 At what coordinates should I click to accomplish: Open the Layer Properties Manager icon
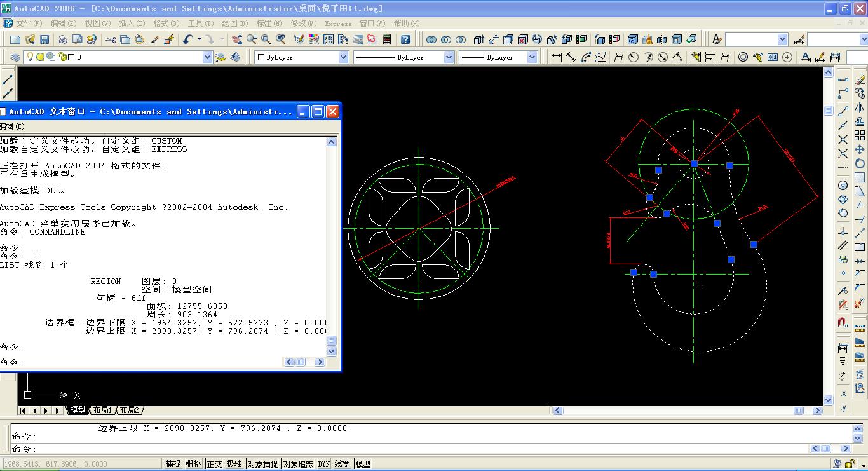coord(15,57)
